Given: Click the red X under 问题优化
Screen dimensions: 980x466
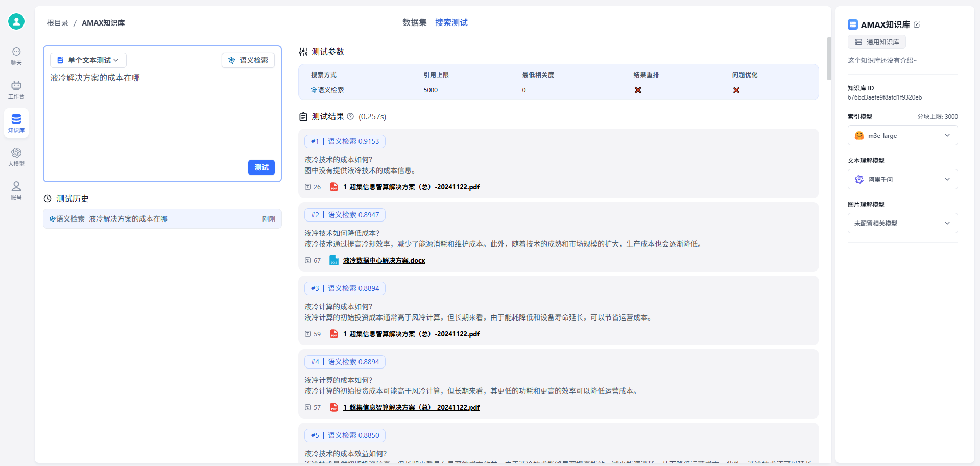Looking at the screenshot, I should (x=736, y=90).
